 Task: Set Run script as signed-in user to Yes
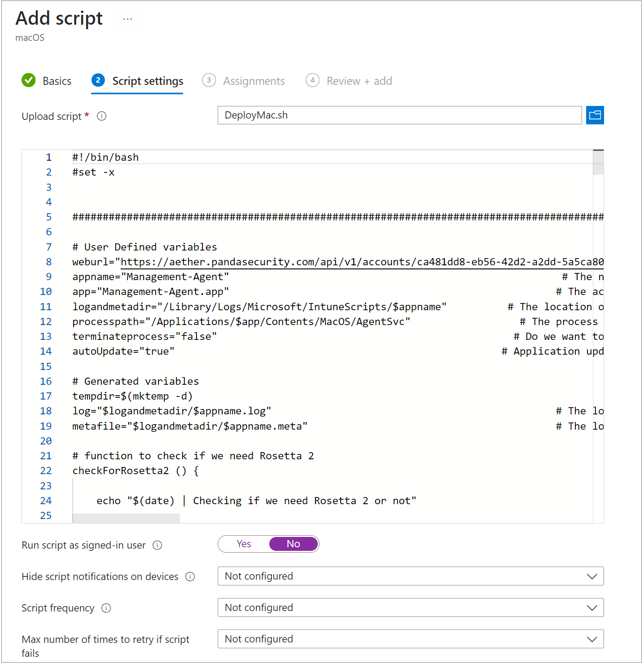click(244, 544)
